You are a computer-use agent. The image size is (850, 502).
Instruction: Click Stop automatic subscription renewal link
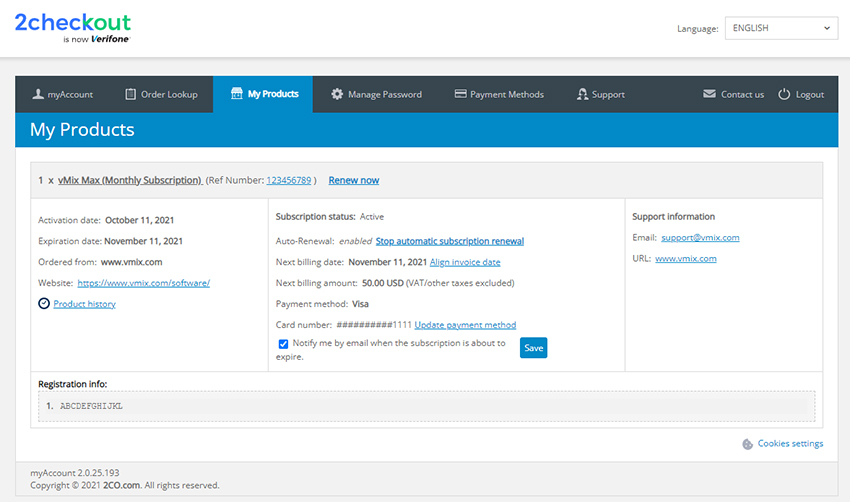pos(449,241)
